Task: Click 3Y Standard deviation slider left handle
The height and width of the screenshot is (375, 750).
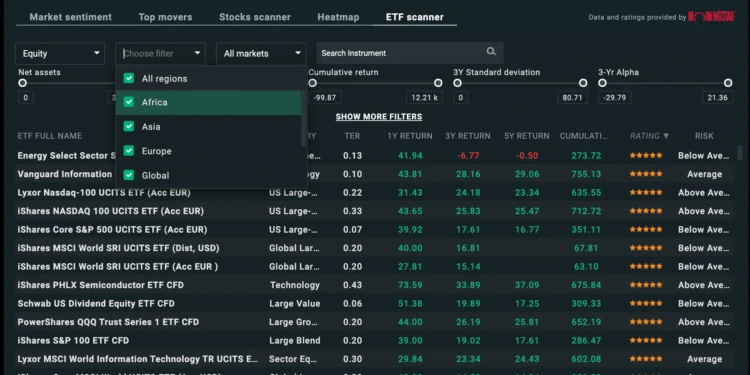Action: 457,83
